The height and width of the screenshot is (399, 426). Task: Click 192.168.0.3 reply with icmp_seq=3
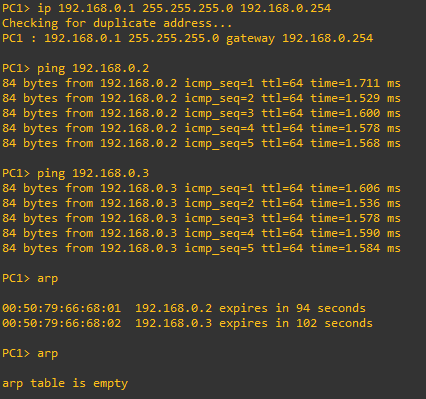[x=201, y=218]
